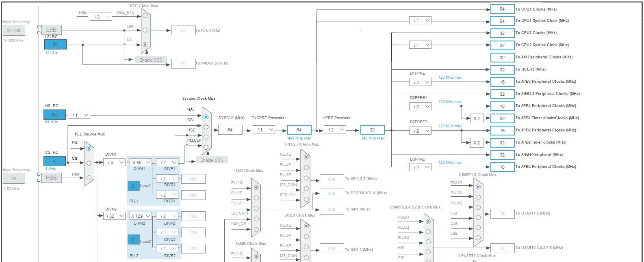Select CSI in PLL Source Mux
644x262 pixels.
(x=89, y=163)
